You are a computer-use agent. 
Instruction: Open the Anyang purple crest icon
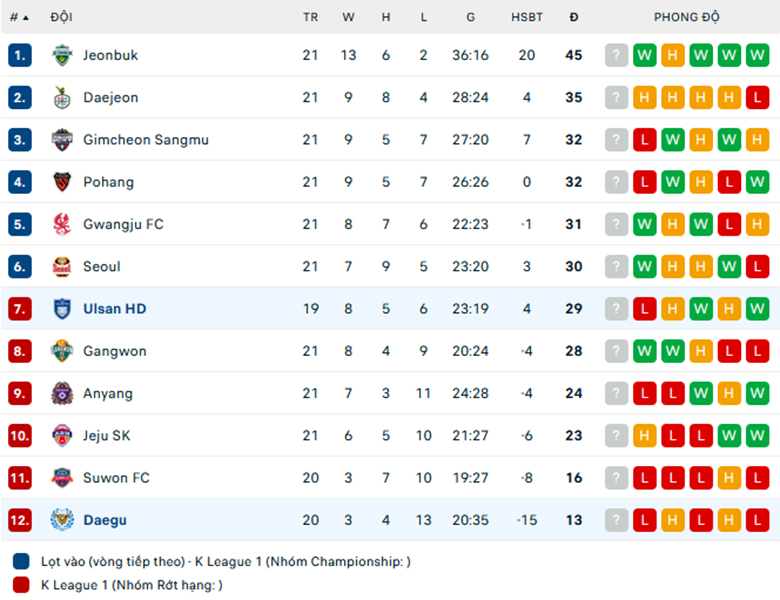[x=62, y=394]
